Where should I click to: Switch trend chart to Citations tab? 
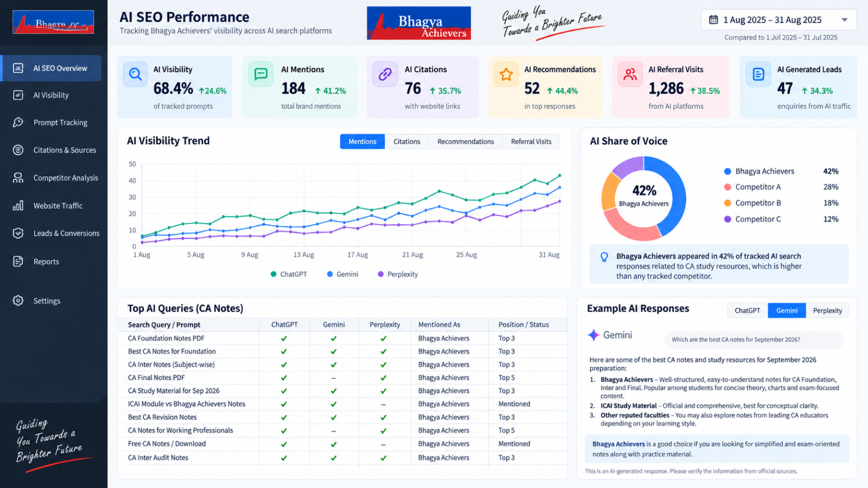click(407, 142)
